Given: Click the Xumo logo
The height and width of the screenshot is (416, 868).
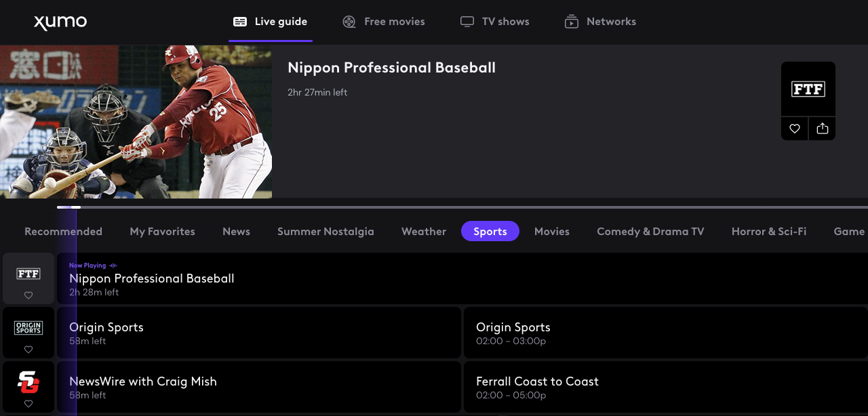Looking at the screenshot, I should coord(60,22).
